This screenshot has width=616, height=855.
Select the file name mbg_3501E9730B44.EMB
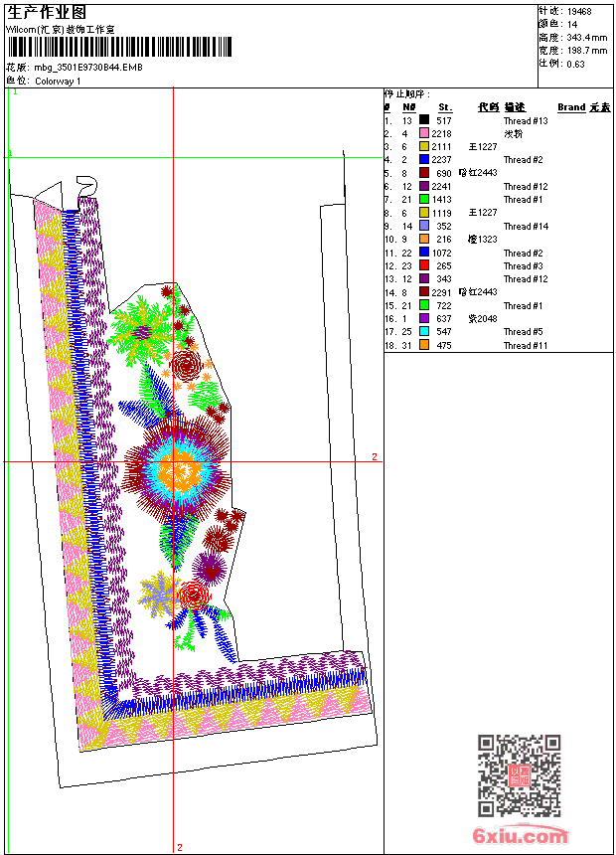[88, 68]
